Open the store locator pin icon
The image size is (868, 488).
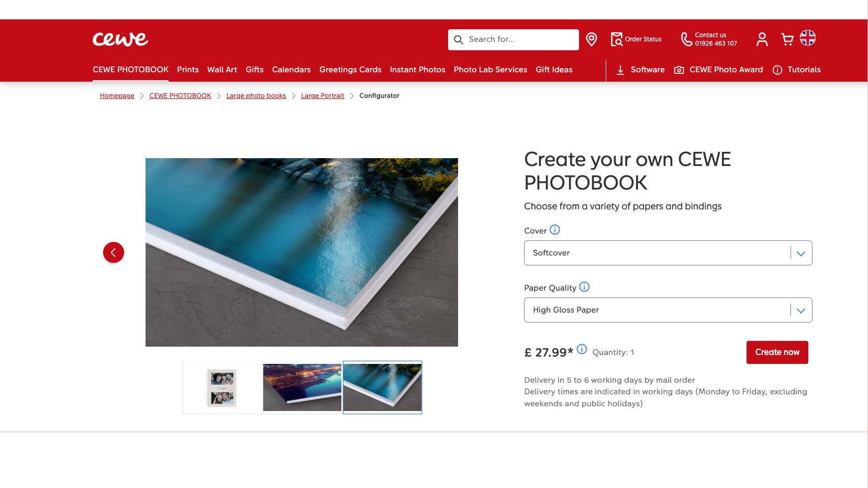tap(592, 39)
